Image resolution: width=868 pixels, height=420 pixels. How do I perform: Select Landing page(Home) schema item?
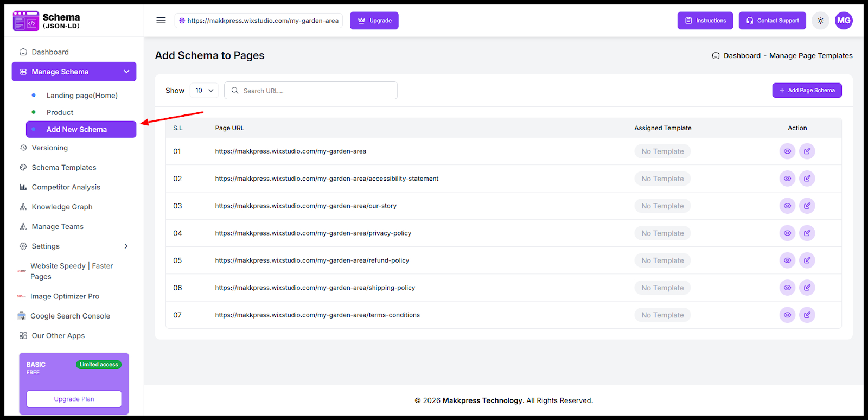tap(82, 96)
